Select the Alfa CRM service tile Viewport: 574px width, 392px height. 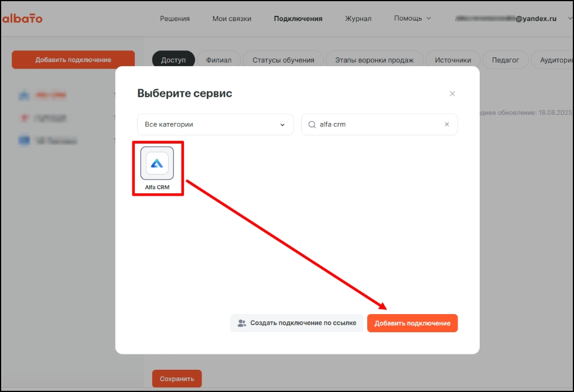point(157,163)
